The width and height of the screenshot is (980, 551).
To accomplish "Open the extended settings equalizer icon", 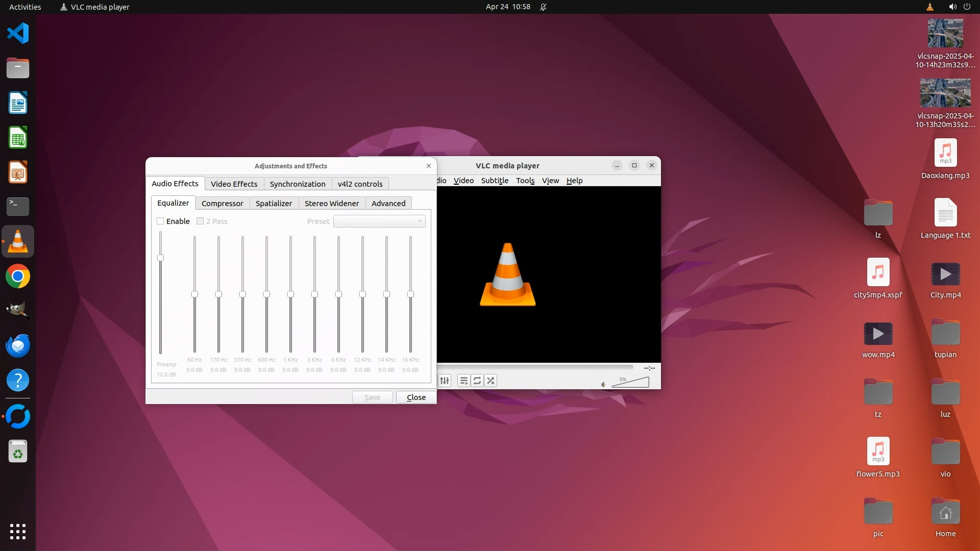I will tap(445, 381).
